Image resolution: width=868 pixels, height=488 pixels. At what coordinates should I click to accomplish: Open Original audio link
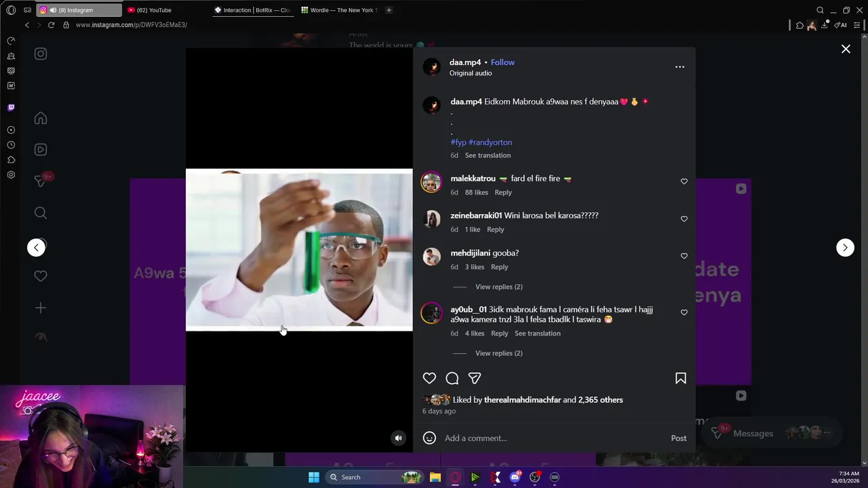point(471,73)
